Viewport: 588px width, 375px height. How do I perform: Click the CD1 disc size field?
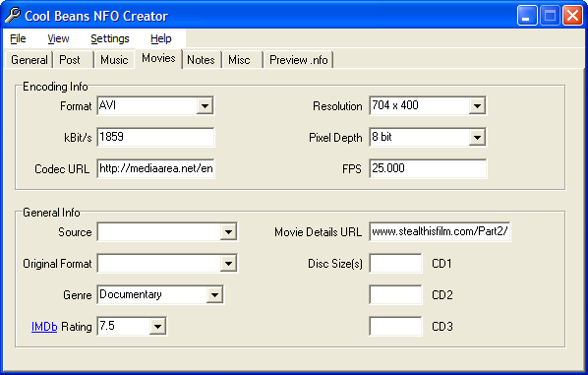point(395,263)
